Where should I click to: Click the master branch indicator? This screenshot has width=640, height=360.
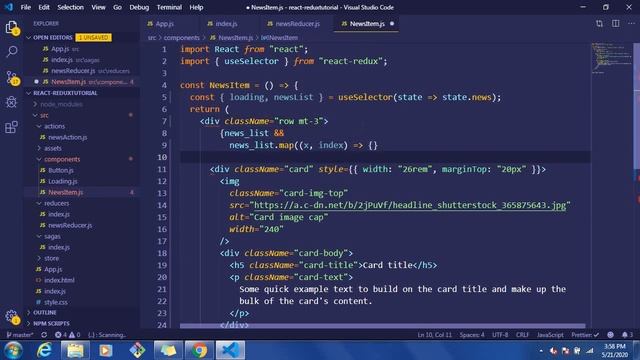point(20,335)
